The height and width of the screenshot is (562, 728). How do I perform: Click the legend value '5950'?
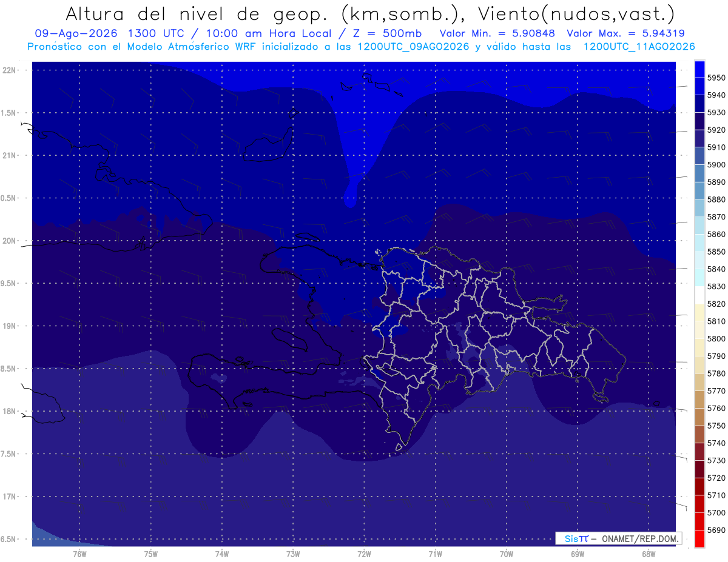point(716,78)
